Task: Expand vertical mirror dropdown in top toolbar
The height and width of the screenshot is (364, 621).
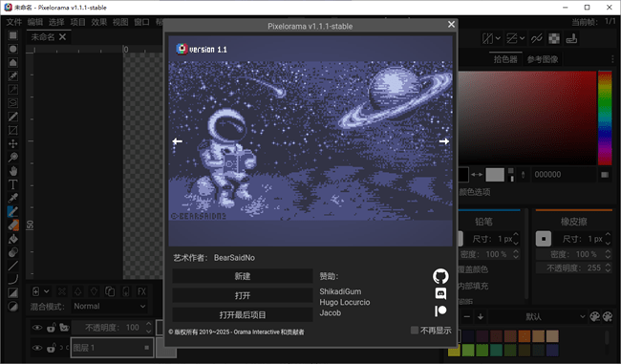Action: pyautogui.click(x=522, y=38)
